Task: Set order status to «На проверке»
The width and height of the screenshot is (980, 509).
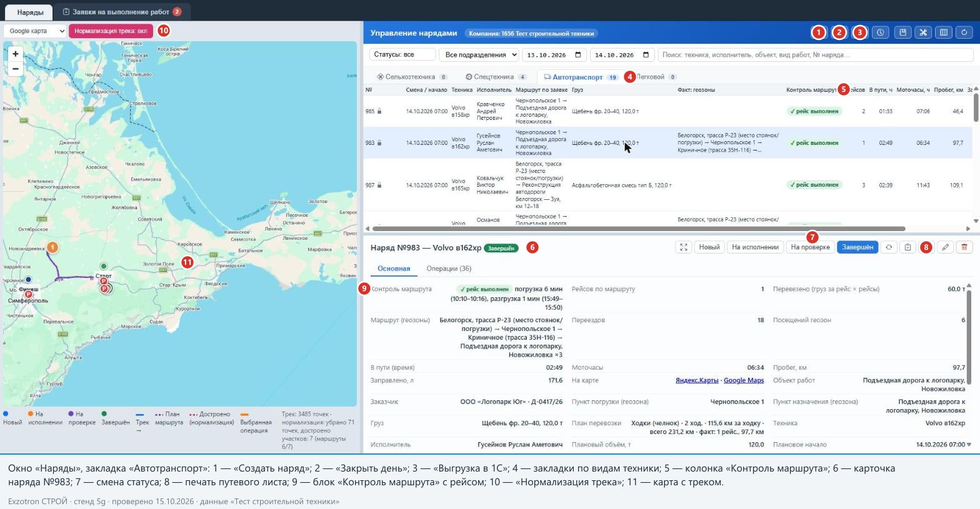Action: (810, 247)
